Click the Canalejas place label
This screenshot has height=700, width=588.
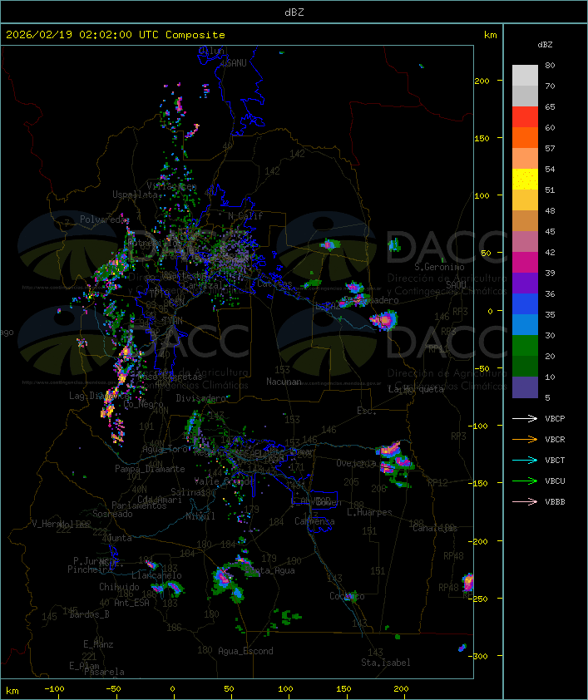(x=435, y=528)
